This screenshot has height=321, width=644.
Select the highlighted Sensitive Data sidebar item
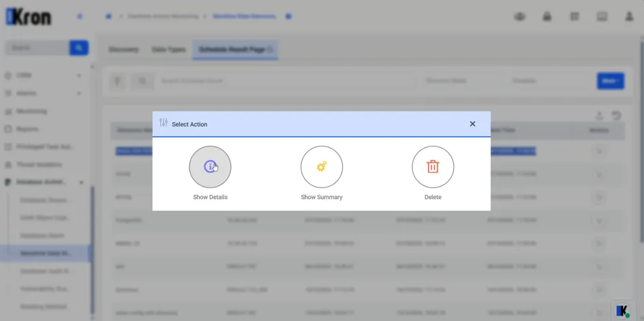(45, 254)
